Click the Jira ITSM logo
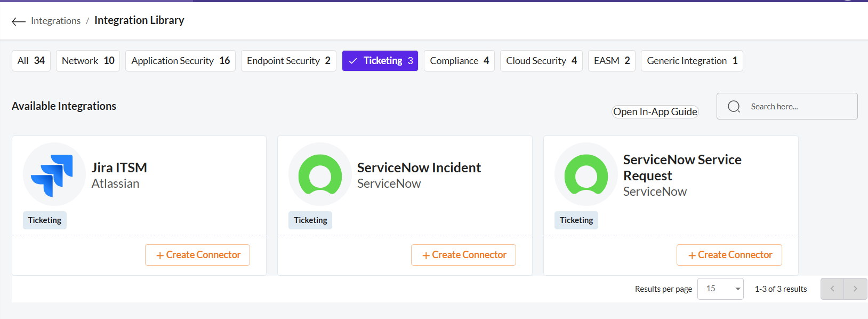868x319 pixels. coord(54,174)
